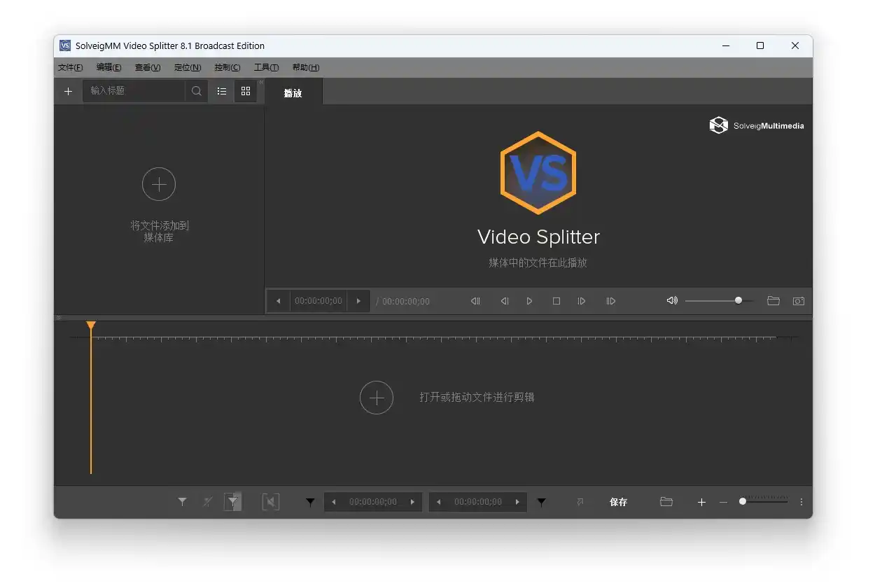Open the folder icon next to 保存
This screenshot has height=588, width=875.
point(666,502)
